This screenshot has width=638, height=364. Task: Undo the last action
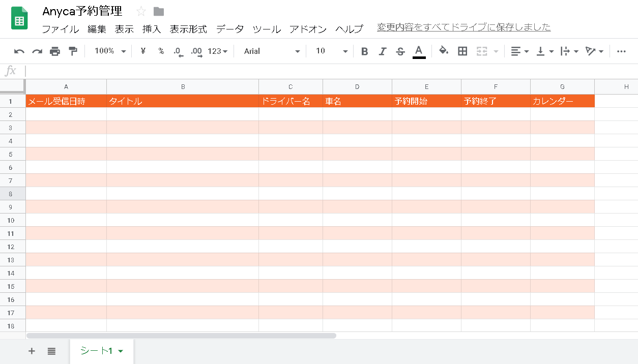(x=19, y=51)
